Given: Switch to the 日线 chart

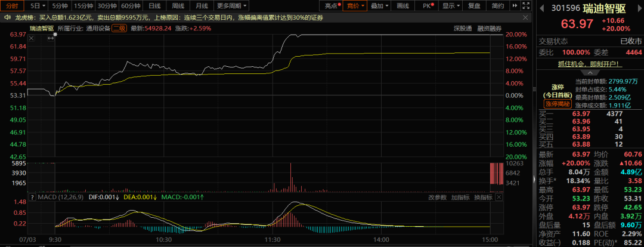Looking at the screenshot, I should click(155, 6).
